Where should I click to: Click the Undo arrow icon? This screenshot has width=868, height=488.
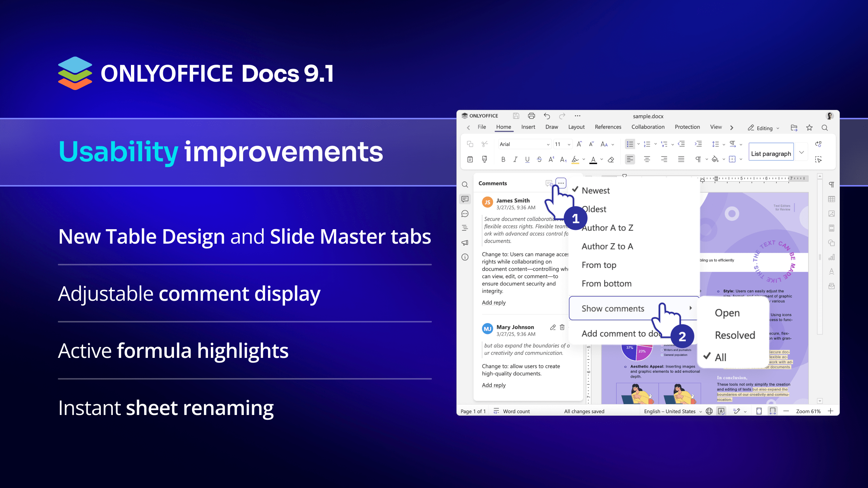point(547,116)
